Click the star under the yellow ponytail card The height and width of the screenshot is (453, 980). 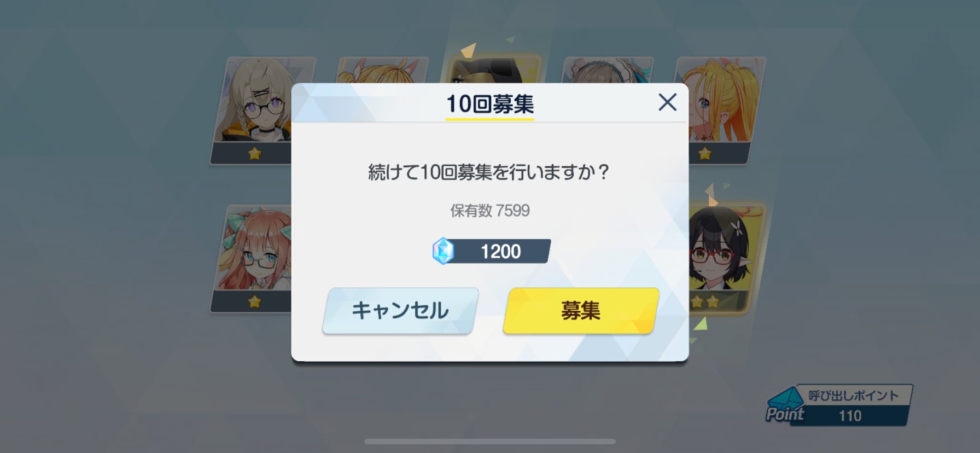(x=705, y=154)
